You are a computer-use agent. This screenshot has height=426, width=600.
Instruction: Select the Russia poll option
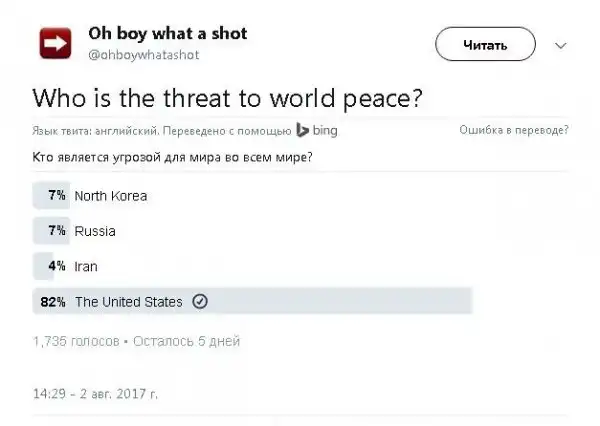click(95, 231)
